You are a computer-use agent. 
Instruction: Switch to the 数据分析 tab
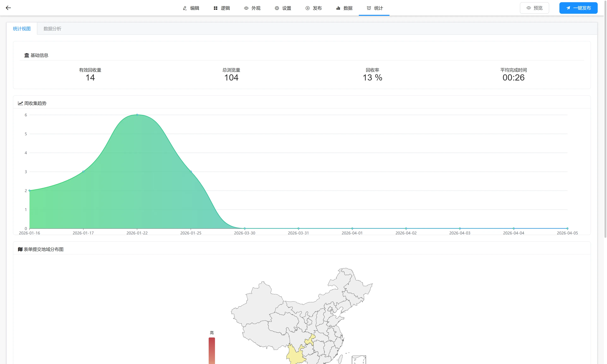pyautogui.click(x=52, y=29)
